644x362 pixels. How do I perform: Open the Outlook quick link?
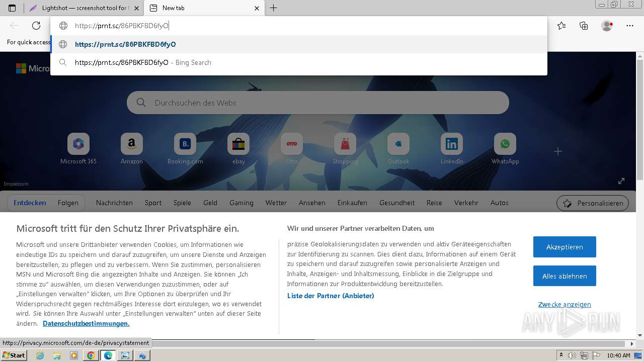coord(398,149)
